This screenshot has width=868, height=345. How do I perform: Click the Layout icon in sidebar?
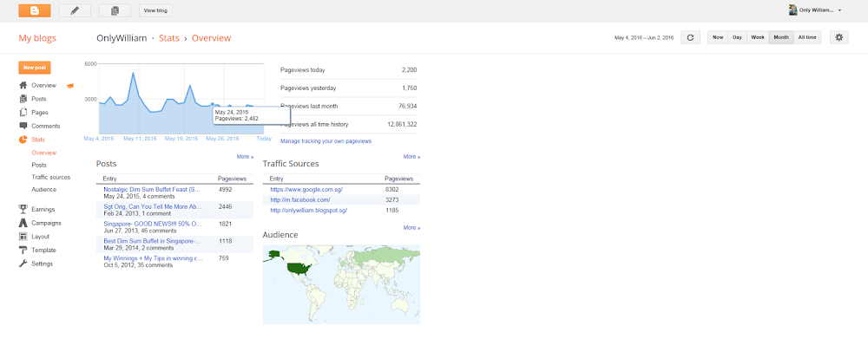[23, 237]
